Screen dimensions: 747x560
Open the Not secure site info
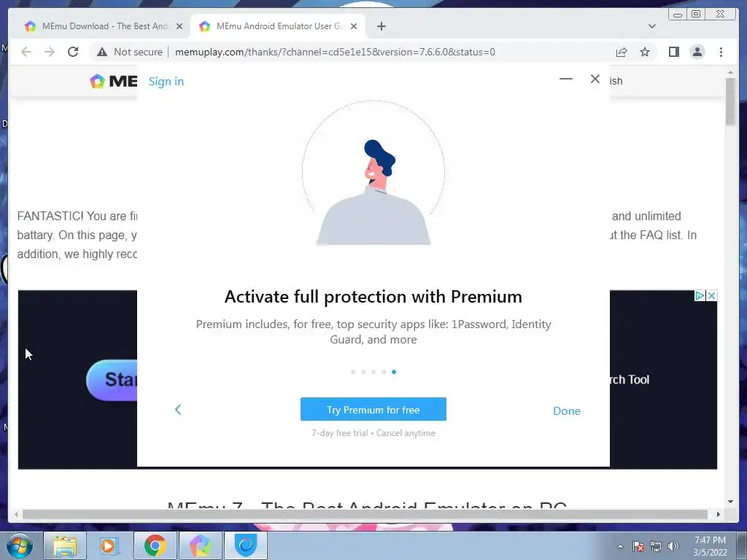tap(130, 52)
